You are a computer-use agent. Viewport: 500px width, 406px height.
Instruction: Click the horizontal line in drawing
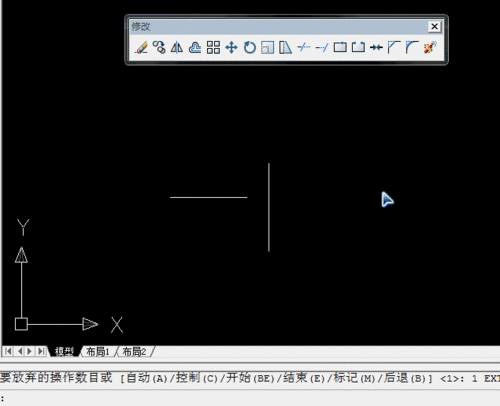click(209, 197)
